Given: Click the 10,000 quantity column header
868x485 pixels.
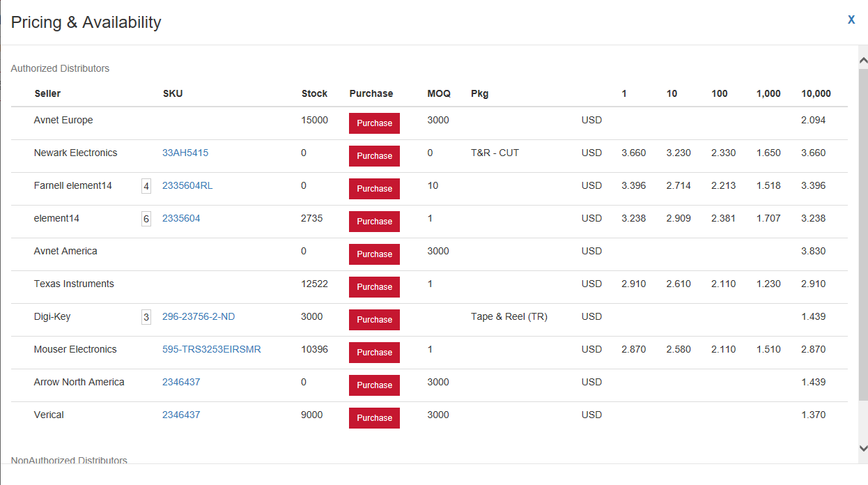Looking at the screenshot, I should 816,93.
